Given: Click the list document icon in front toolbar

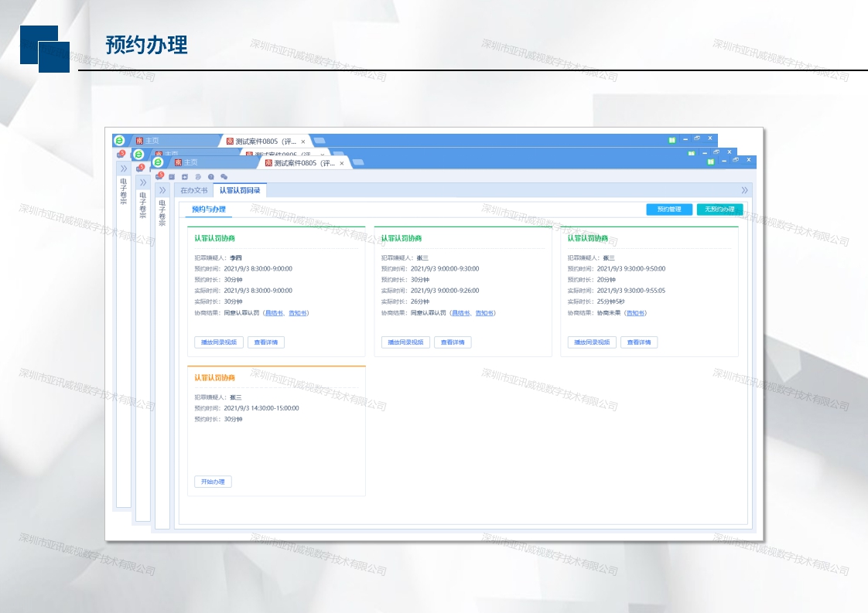Looking at the screenshot, I should pyautogui.click(x=173, y=177).
